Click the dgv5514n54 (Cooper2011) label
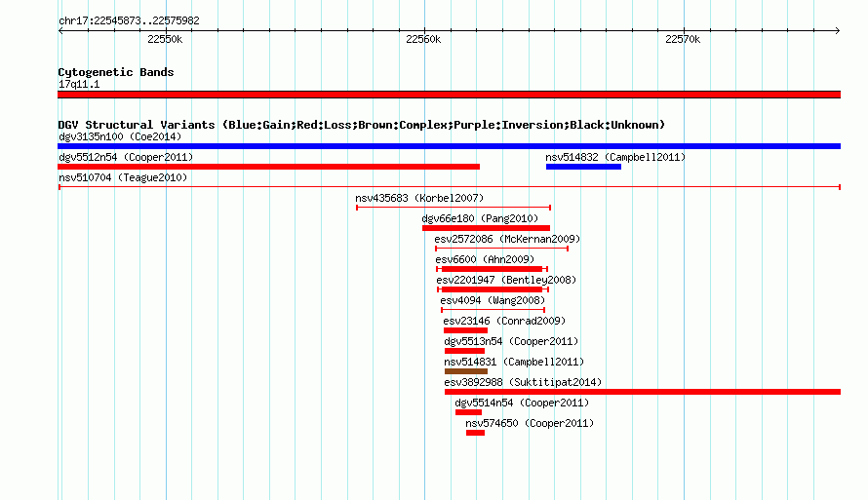 click(x=522, y=403)
